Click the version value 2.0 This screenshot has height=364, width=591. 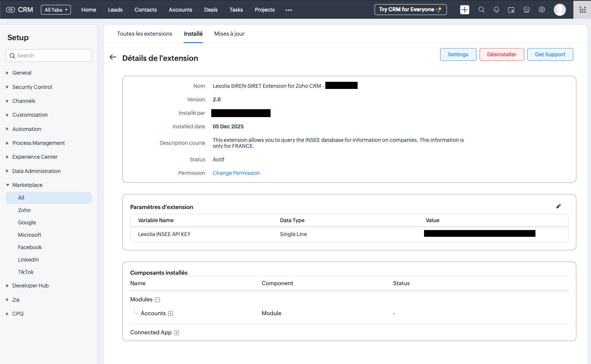217,99
